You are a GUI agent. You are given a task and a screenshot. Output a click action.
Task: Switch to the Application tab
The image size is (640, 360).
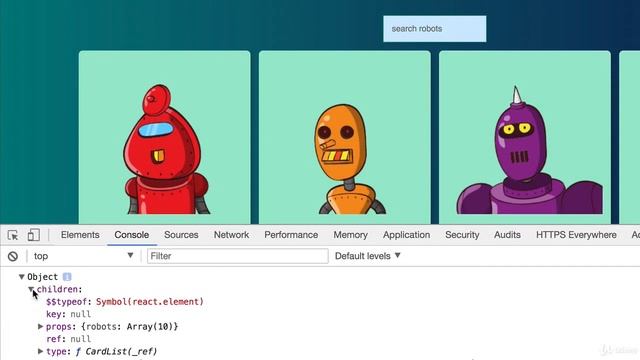point(407,235)
